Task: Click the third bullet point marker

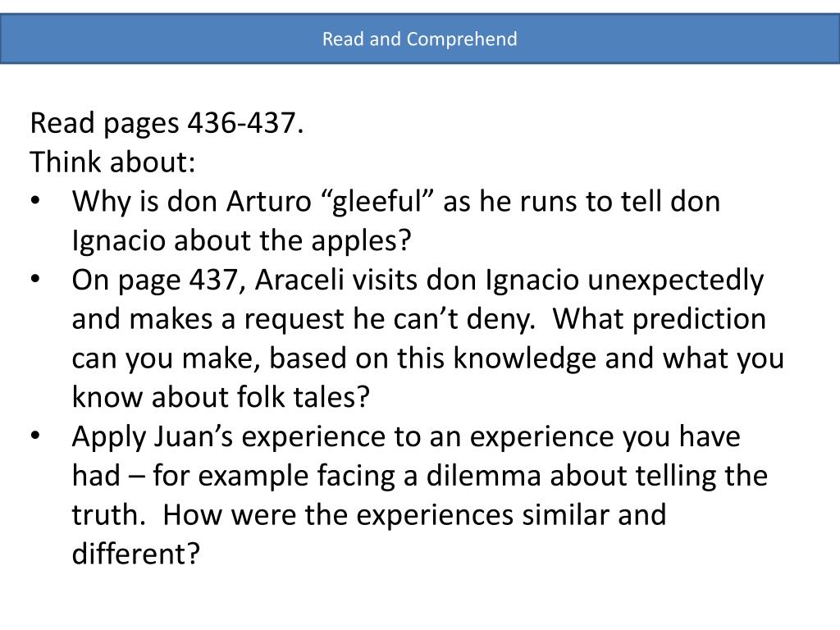Action: pos(35,436)
